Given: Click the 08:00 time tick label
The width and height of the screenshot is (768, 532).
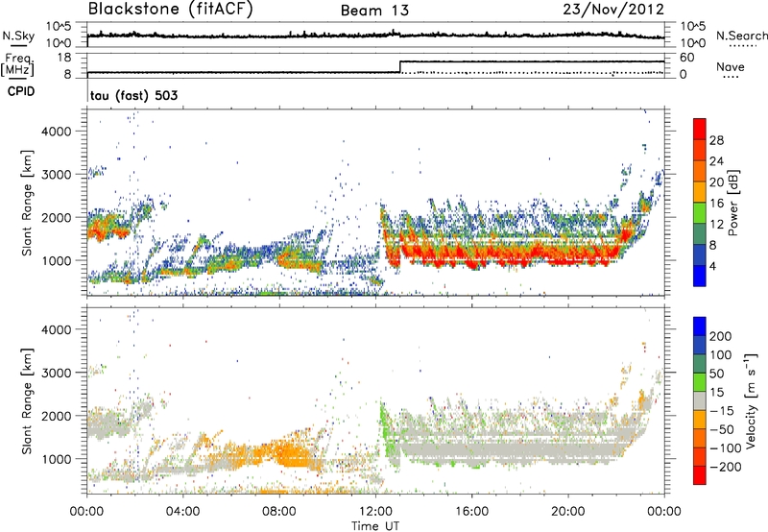Looking at the screenshot, I should pyautogui.click(x=279, y=512).
